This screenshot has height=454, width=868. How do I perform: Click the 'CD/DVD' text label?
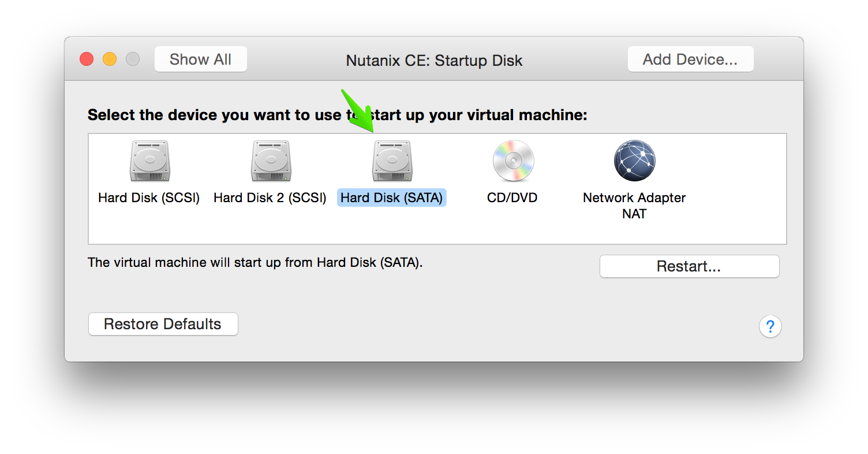512,198
